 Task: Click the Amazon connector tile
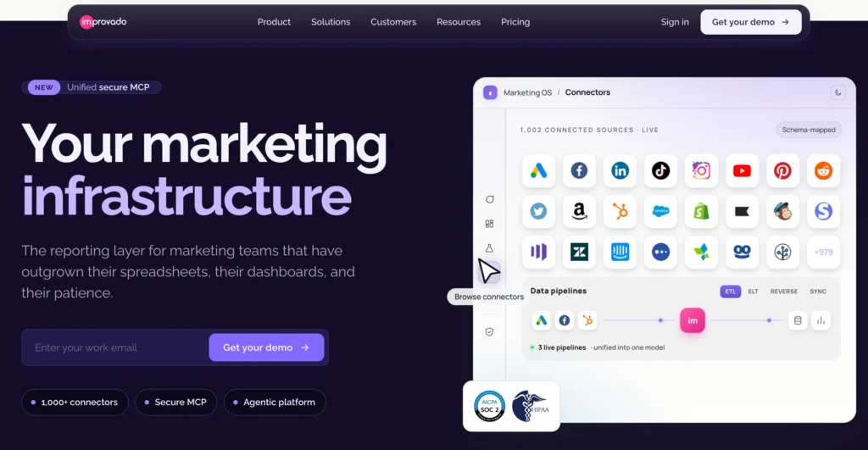click(x=579, y=211)
